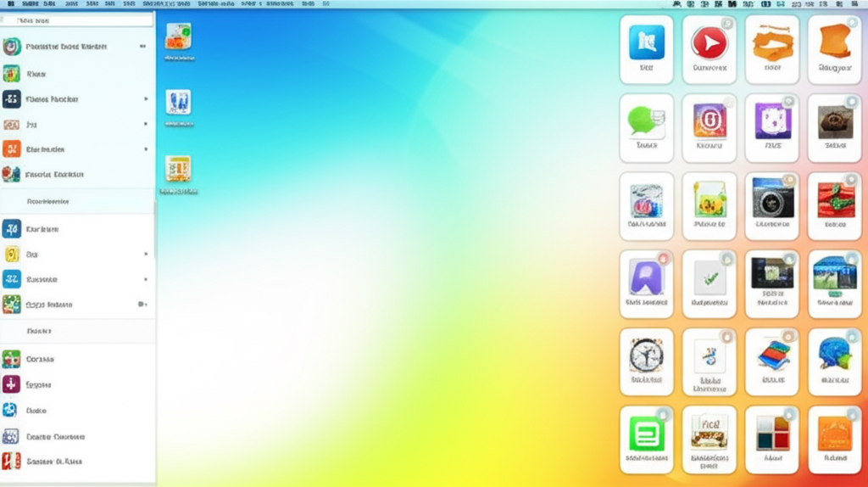Click the search field atop the sidebar

78,20
